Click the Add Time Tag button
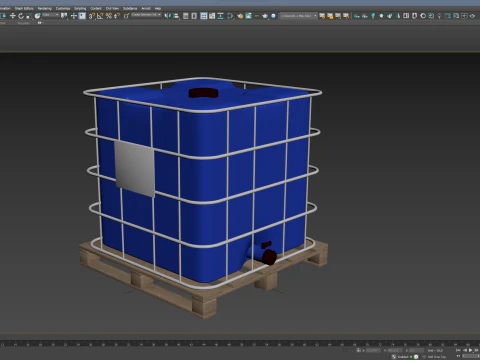The height and width of the screenshot is (360, 480). pos(437,357)
